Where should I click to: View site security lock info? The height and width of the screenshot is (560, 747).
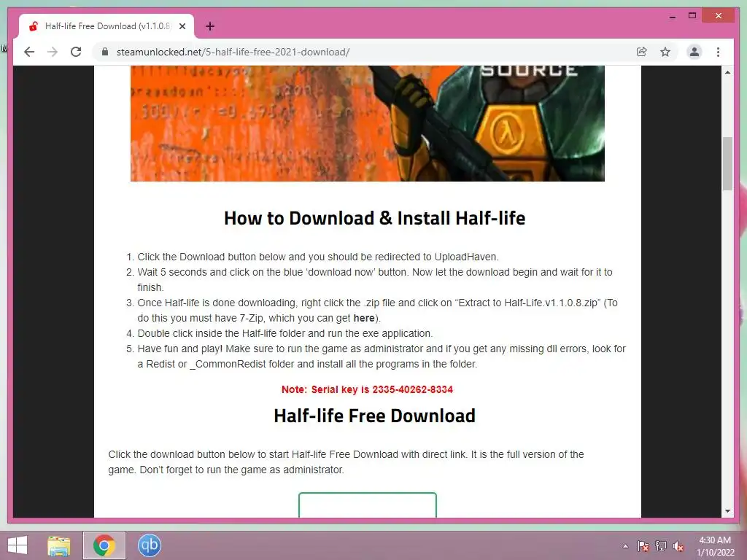pyautogui.click(x=105, y=52)
